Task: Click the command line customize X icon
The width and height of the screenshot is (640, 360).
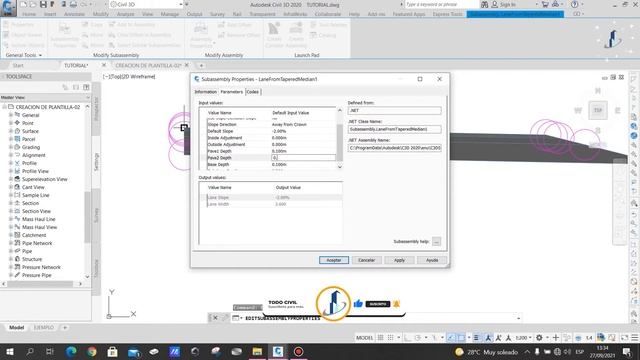Action: [215, 318]
